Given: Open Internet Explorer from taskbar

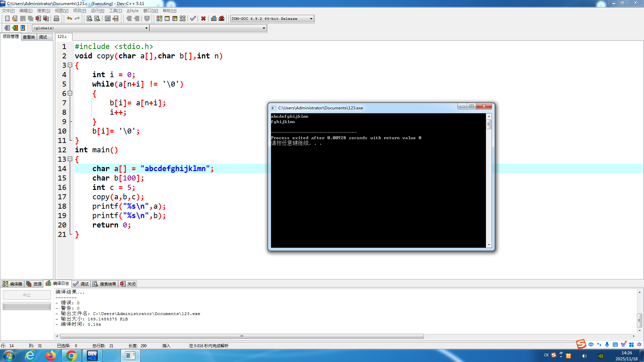Looking at the screenshot, I should tap(30, 356).
